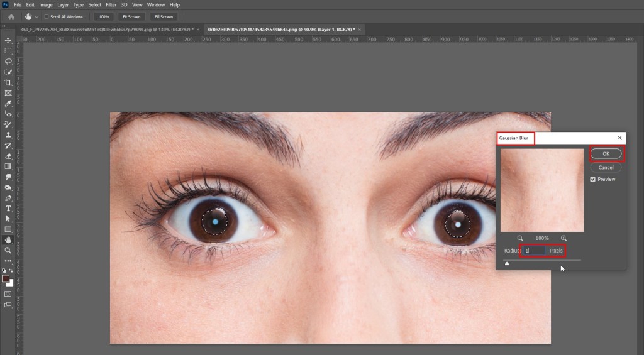Click the Radius slider handle
644x355 pixels.
point(507,263)
